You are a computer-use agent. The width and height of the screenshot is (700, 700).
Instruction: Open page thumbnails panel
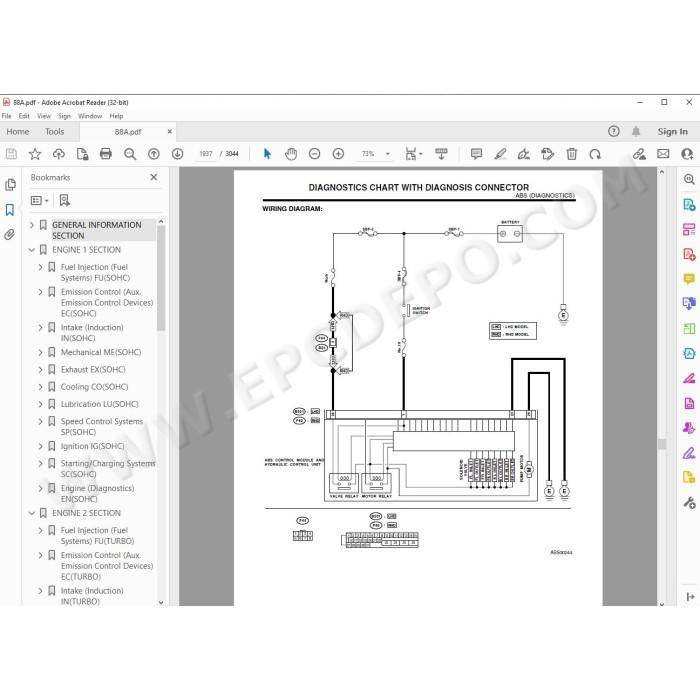point(10,184)
